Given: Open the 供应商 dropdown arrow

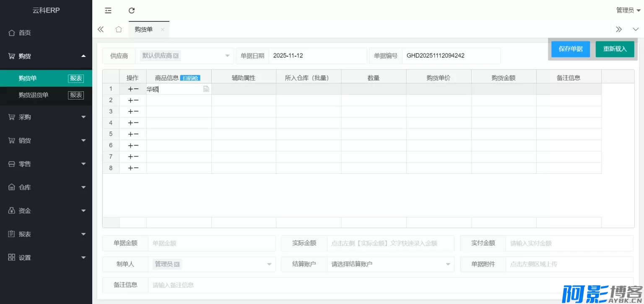Looking at the screenshot, I should pyautogui.click(x=227, y=56).
